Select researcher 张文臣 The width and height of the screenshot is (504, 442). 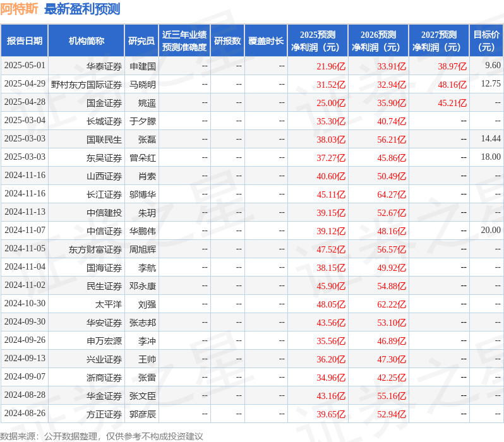tap(143, 397)
